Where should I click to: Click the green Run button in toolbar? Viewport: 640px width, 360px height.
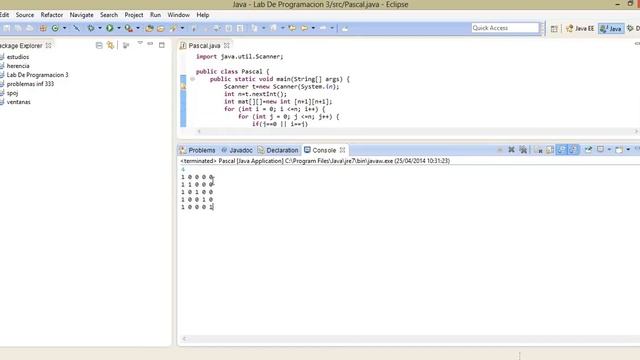tap(109, 28)
